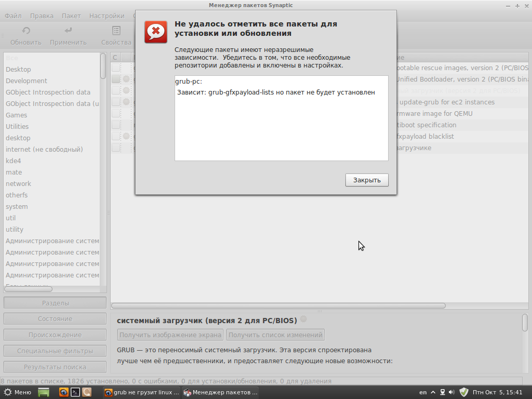Open the shield update manager tray icon
532x399 pixels.
(464, 392)
